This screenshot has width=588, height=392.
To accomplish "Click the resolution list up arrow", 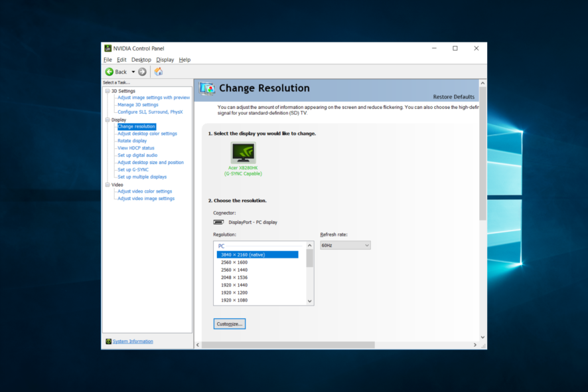I will pos(310,246).
